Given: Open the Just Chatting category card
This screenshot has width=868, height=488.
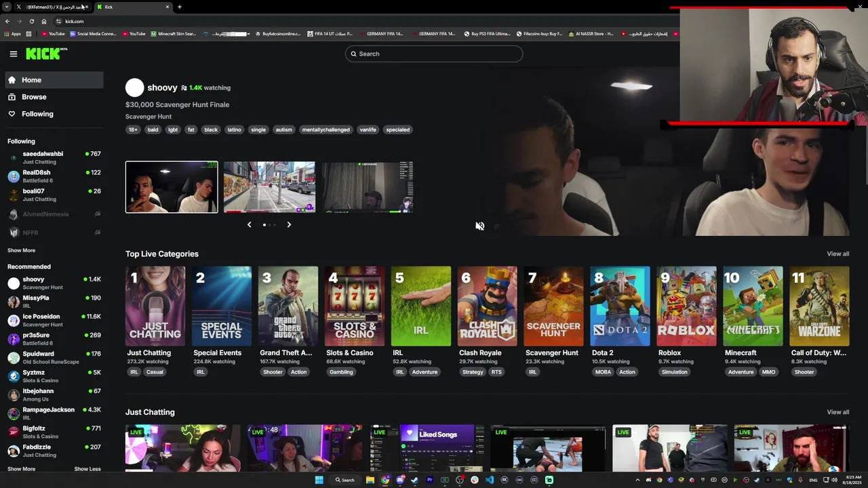Looking at the screenshot, I should click(155, 306).
